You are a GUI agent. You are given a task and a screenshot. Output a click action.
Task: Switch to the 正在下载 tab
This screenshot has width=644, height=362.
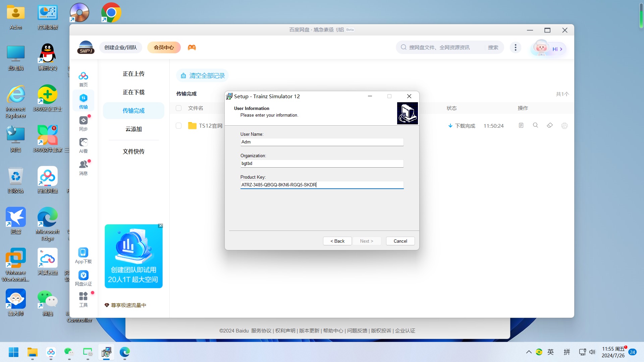point(133,92)
